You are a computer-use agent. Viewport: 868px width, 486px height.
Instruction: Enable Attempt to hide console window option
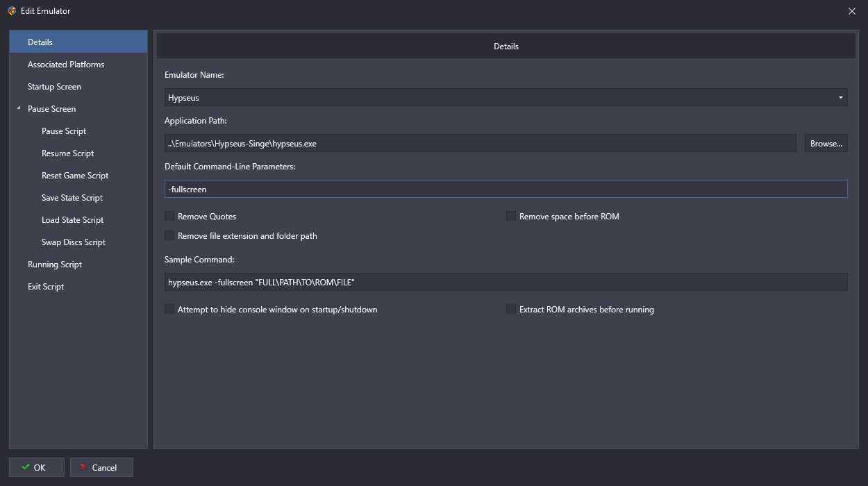[x=169, y=310]
